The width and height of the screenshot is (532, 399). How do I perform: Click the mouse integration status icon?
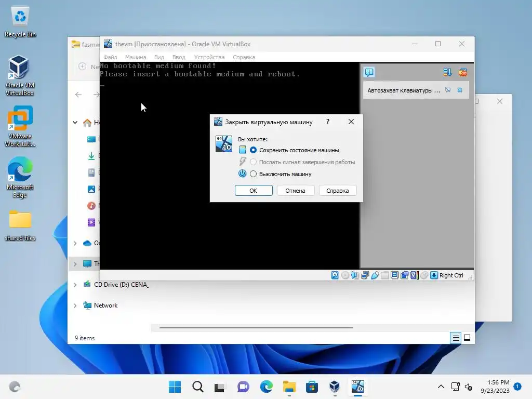coord(424,275)
